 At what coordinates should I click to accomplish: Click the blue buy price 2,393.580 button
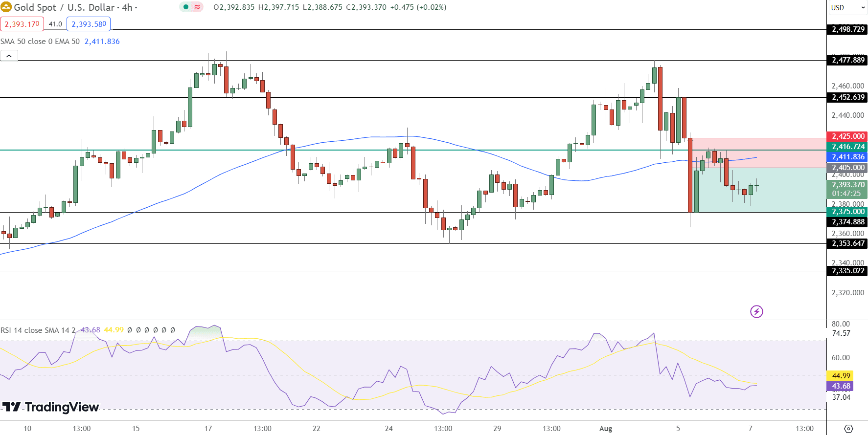(89, 24)
